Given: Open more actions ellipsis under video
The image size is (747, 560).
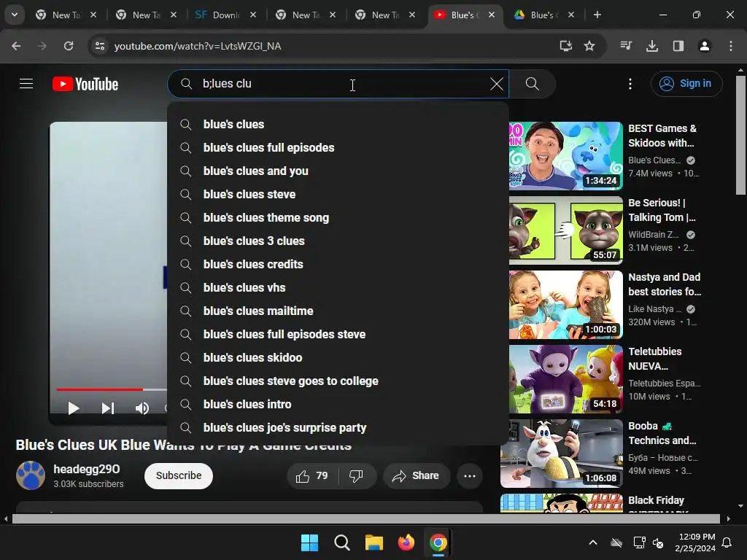Looking at the screenshot, I should (470, 475).
